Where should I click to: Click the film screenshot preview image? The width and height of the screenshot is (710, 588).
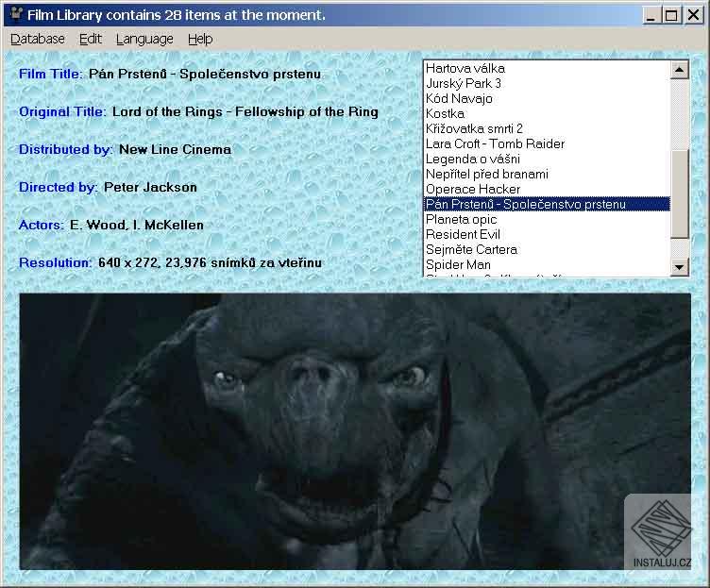355,431
